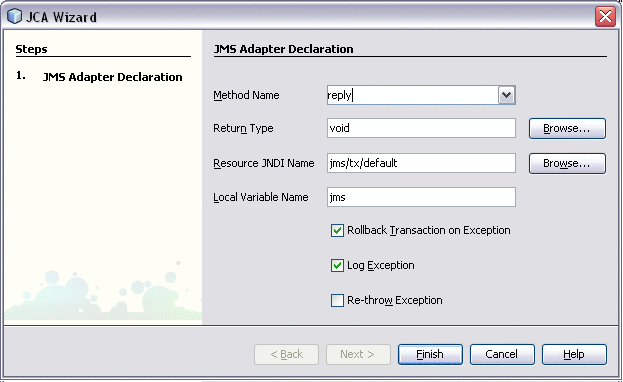
Task: Click the Finish button
Action: [x=430, y=354]
